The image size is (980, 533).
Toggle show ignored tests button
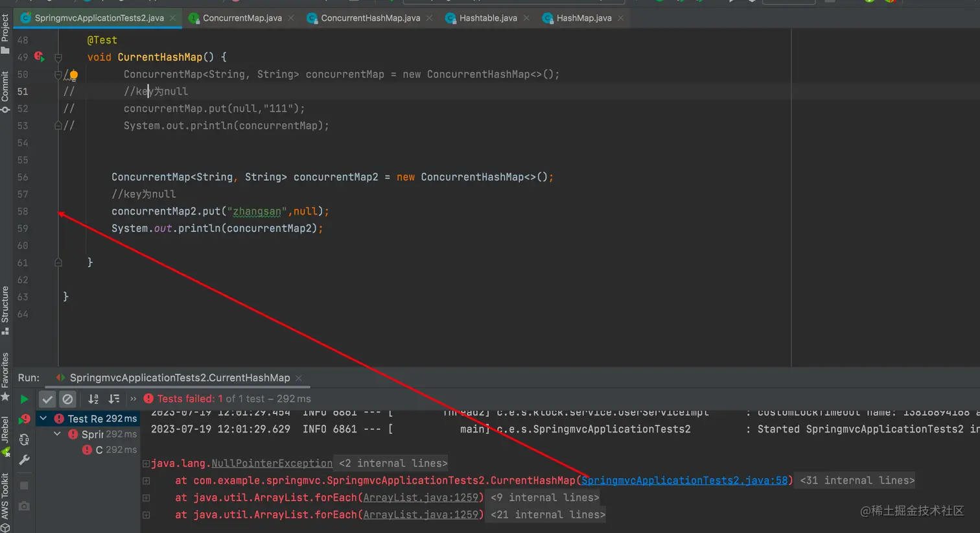pos(67,399)
